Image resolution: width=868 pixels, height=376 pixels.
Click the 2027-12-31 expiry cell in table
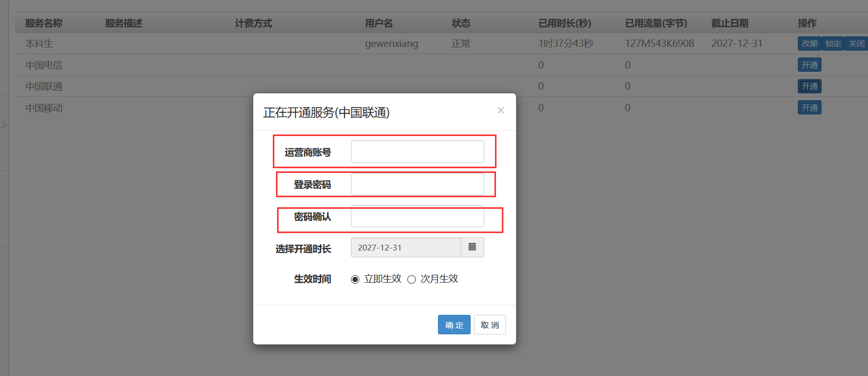pos(737,44)
